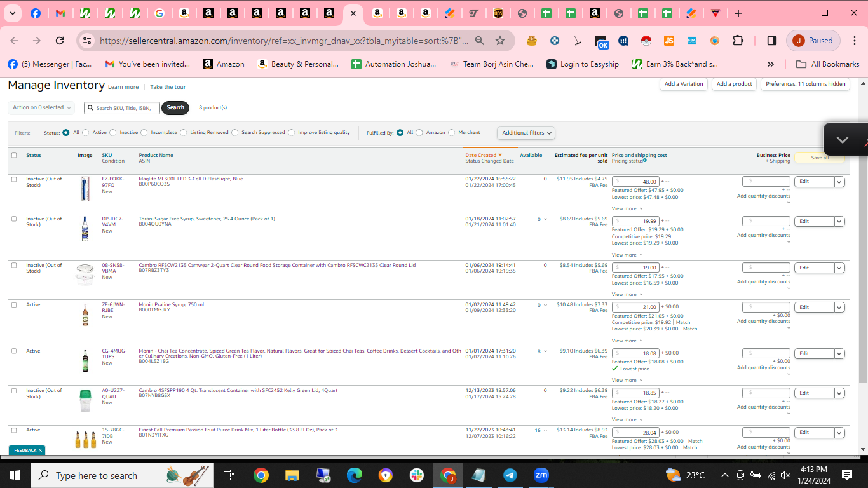Click the Pricing status info icon
The height and width of the screenshot is (488, 868).
coord(644,161)
